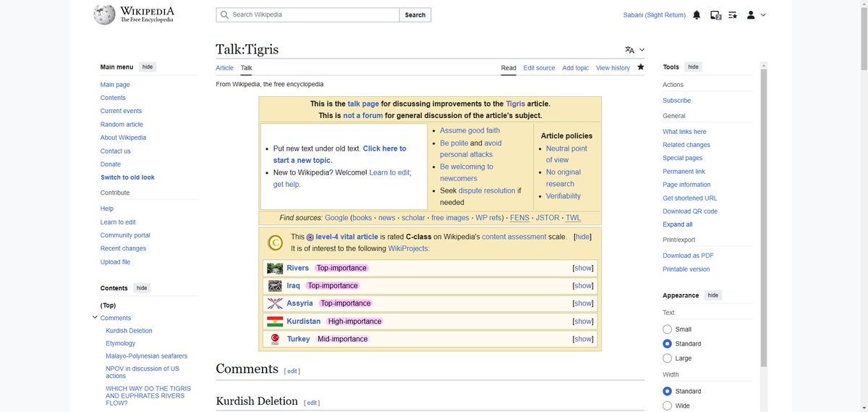This screenshot has width=868, height=412.
Task: Open the dispute resolution link
Action: pos(486,190)
